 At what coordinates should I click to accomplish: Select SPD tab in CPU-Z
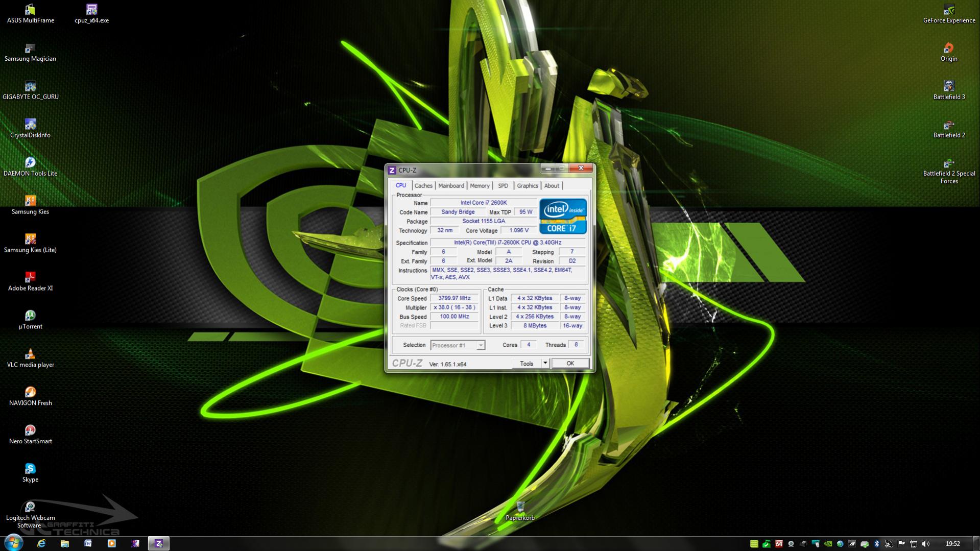pos(503,186)
